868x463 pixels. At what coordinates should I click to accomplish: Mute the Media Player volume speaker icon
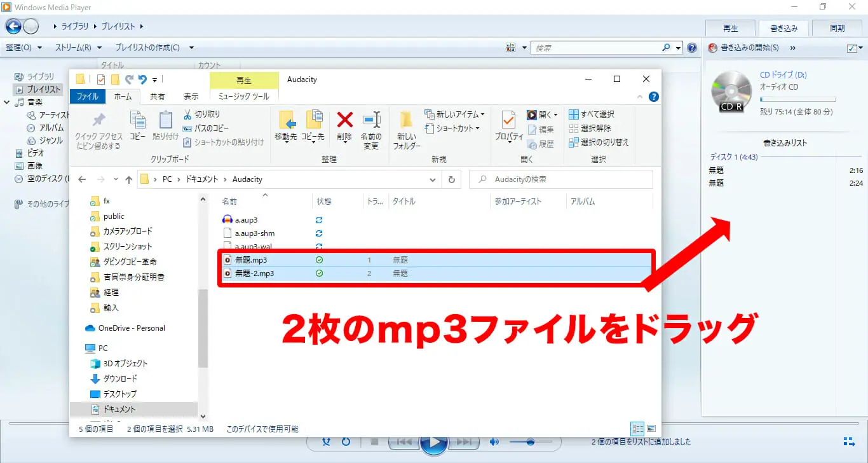(x=494, y=441)
